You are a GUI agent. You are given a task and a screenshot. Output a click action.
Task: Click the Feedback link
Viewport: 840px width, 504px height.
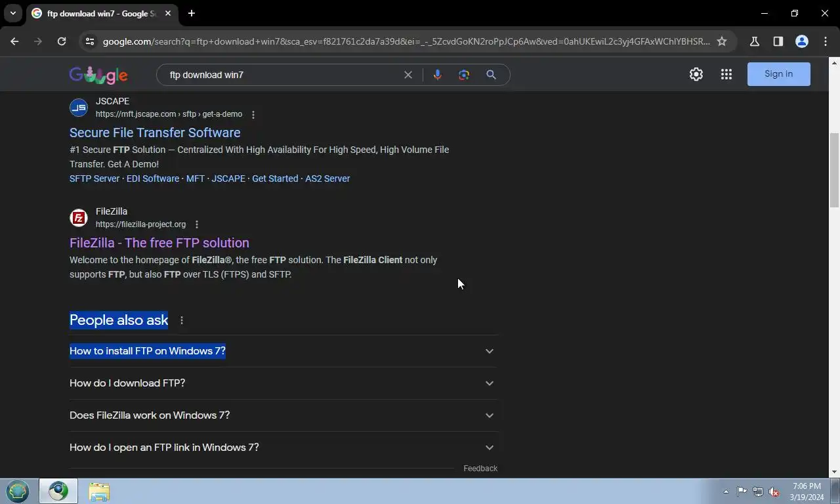point(480,469)
